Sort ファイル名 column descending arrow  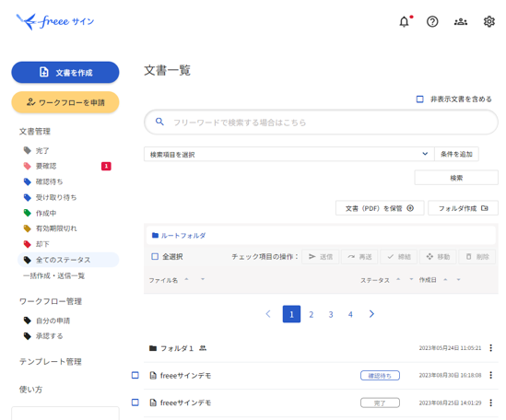203,279
